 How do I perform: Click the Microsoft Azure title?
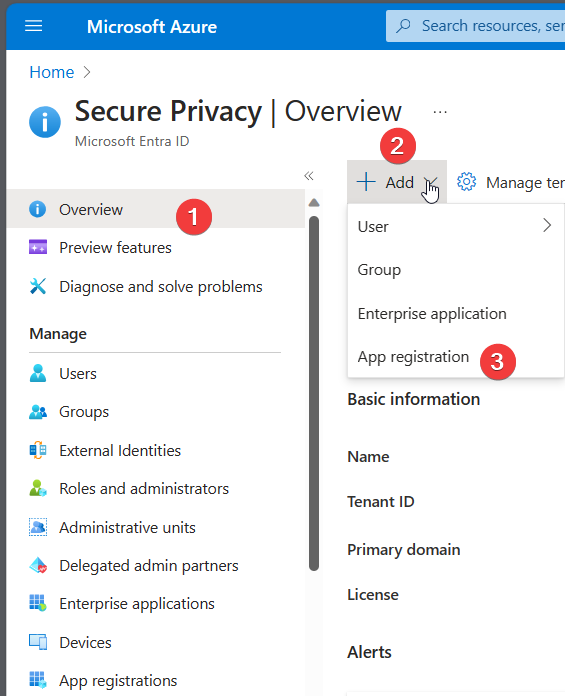(152, 27)
